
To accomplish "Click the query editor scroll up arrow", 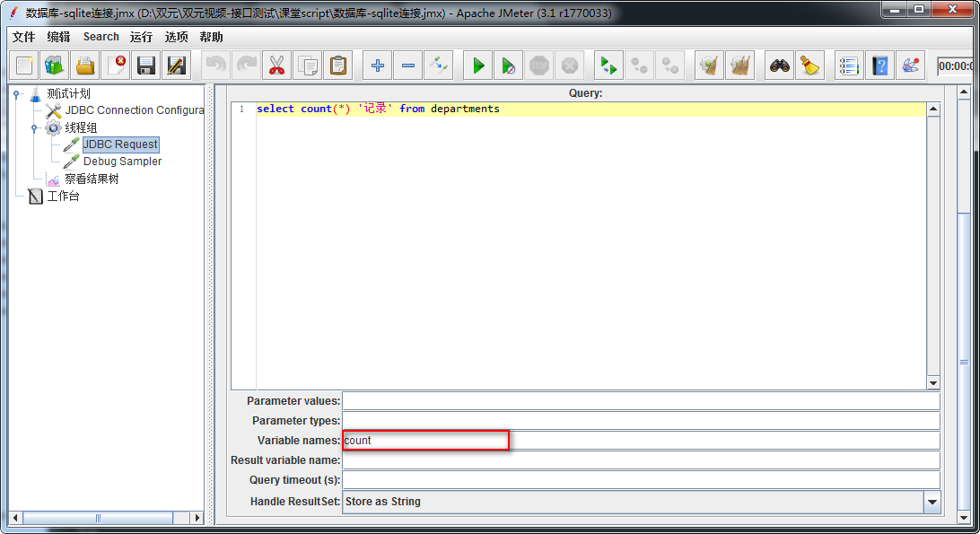I will click(933, 109).
